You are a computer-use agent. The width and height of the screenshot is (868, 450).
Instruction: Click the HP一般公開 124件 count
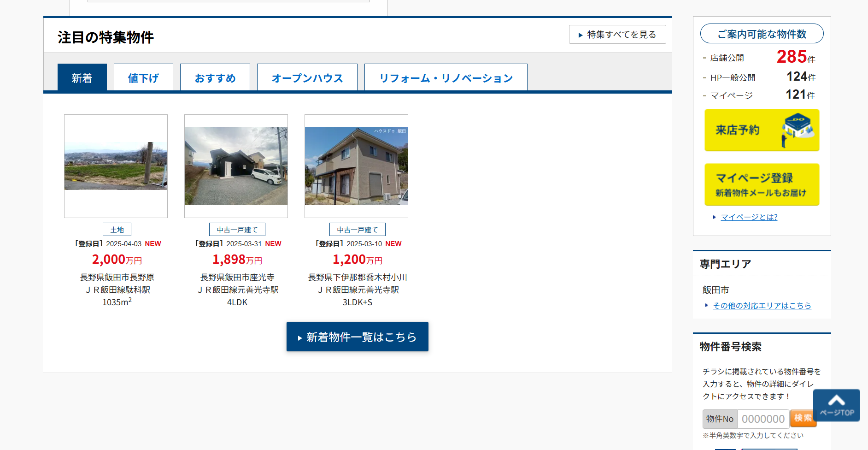click(801, 77)
